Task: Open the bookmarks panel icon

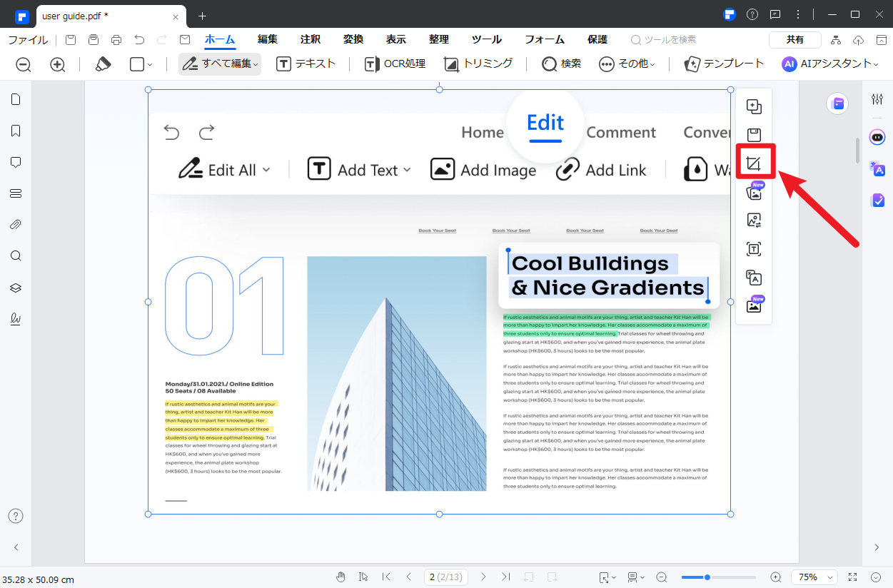Action: (x=16, y=131)
